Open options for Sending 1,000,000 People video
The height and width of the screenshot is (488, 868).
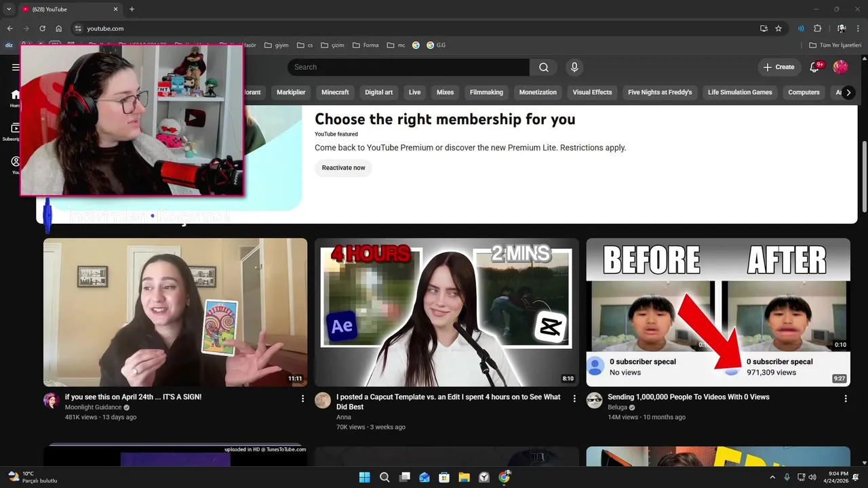(846, 399)
